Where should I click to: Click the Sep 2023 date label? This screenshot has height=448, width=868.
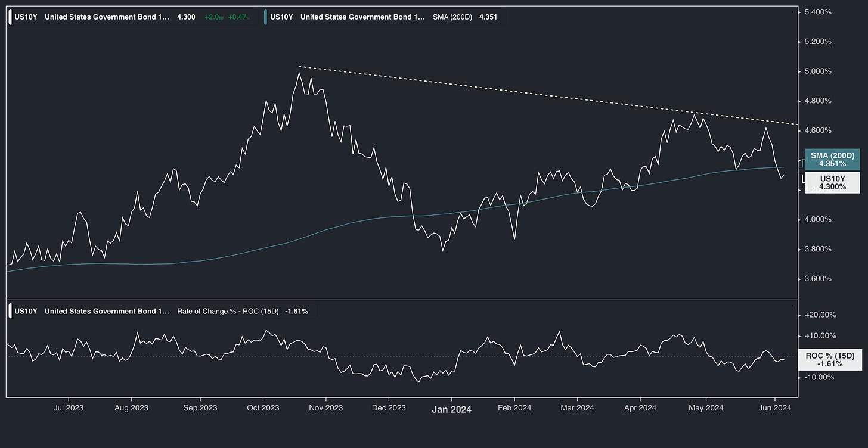click(x=200, y=408)
